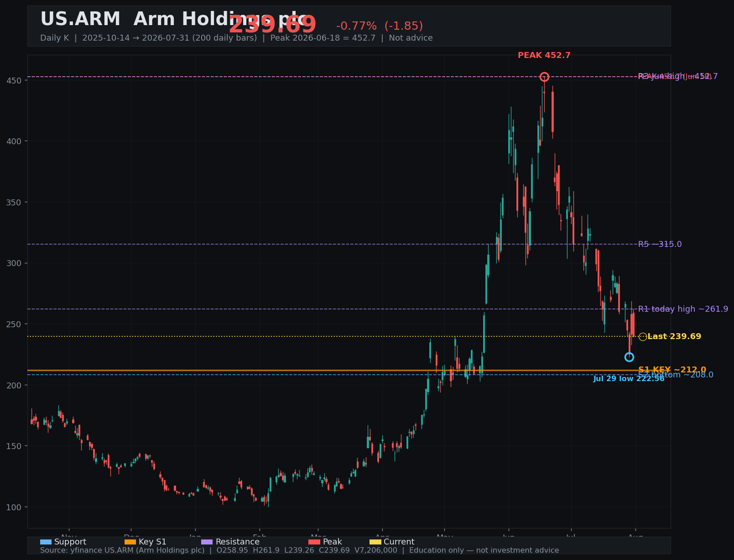Click the 'R1 today high ~261.9' label
Viewport: 734px width, 560px height.
[x=683, y=309]
